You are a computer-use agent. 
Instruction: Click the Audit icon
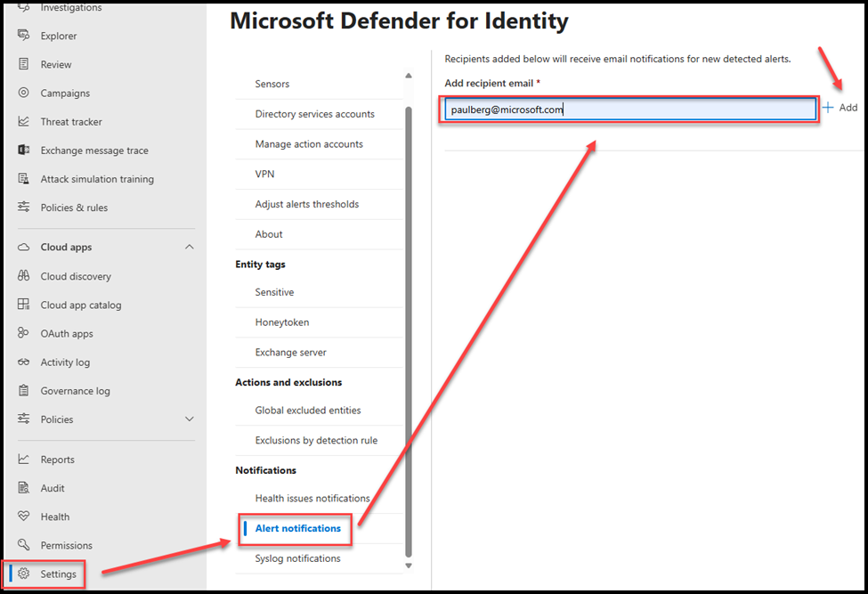point(23,488)
